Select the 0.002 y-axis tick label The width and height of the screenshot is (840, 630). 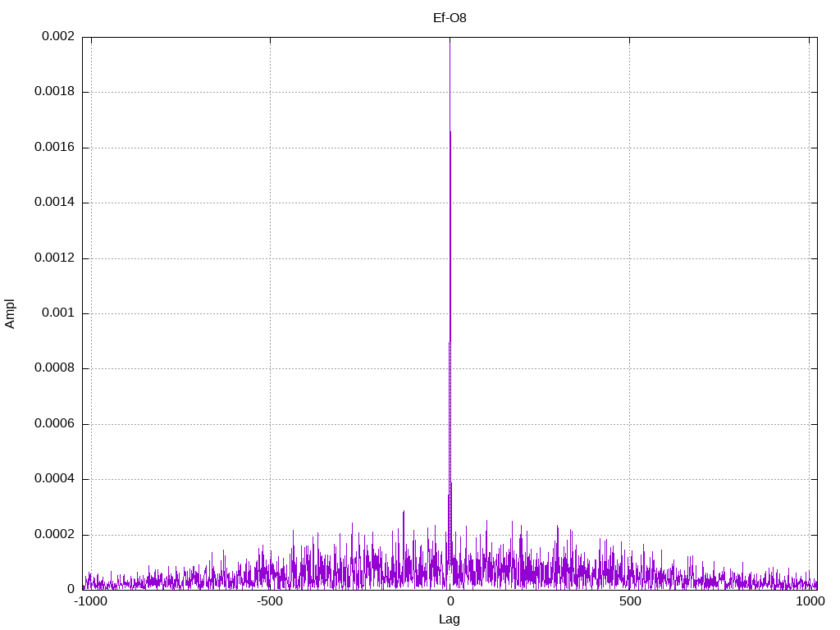(x=57, y=37)
